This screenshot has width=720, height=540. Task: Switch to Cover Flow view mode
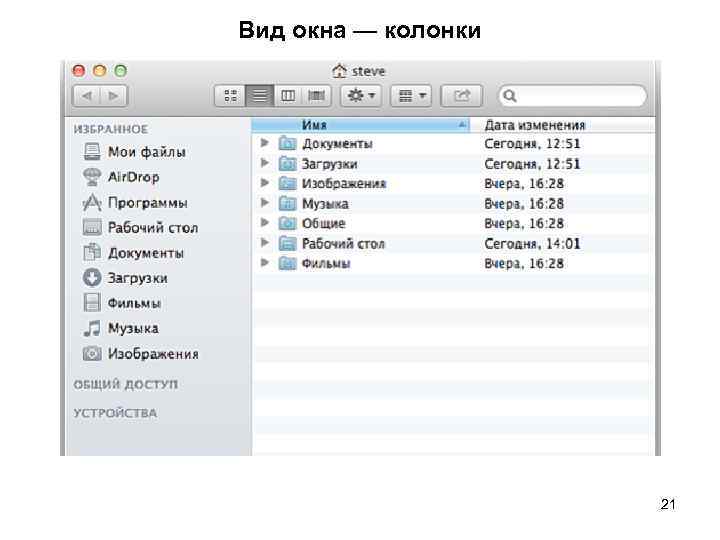316,96
